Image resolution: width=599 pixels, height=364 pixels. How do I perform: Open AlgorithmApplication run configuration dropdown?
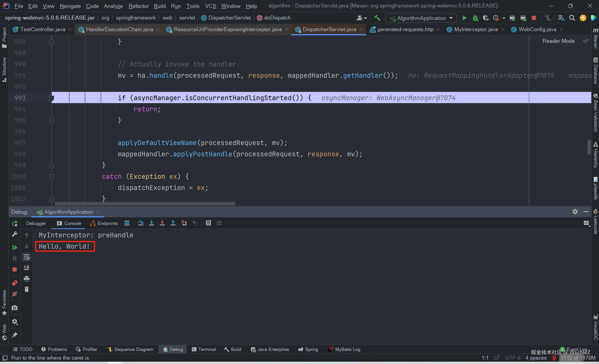pyautogui.click(x=422, y=18)
